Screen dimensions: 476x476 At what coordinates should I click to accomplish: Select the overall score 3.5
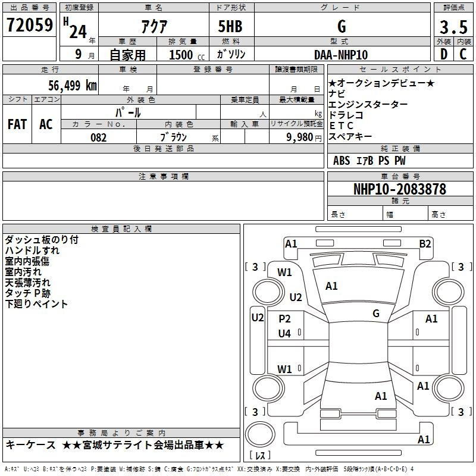coord(453,27)
